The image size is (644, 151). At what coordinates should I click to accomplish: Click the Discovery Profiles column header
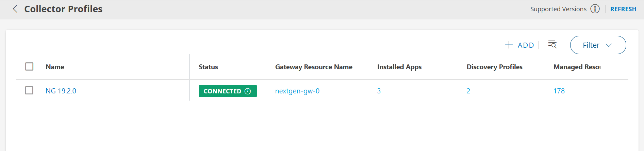(494, 67)
